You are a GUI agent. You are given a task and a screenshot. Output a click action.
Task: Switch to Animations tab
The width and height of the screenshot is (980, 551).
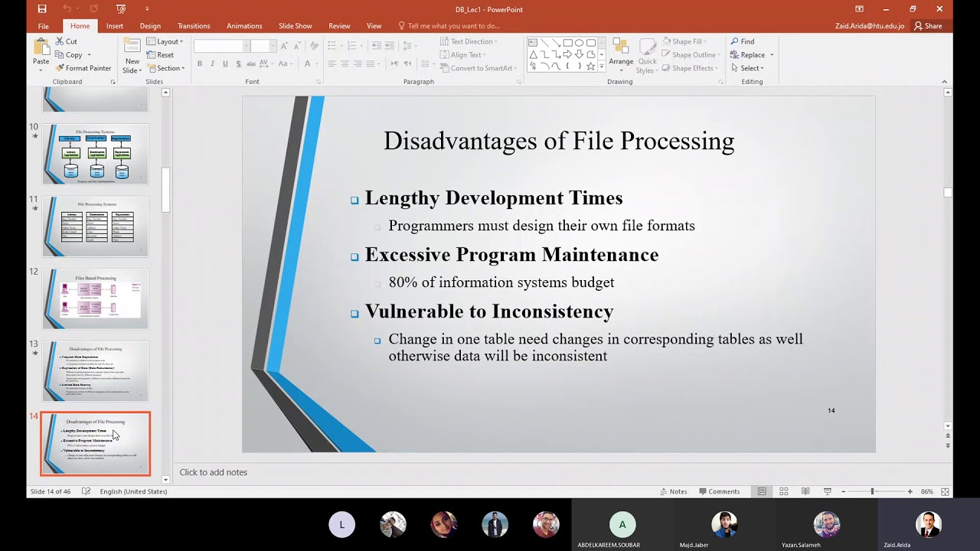coord(244,26)
